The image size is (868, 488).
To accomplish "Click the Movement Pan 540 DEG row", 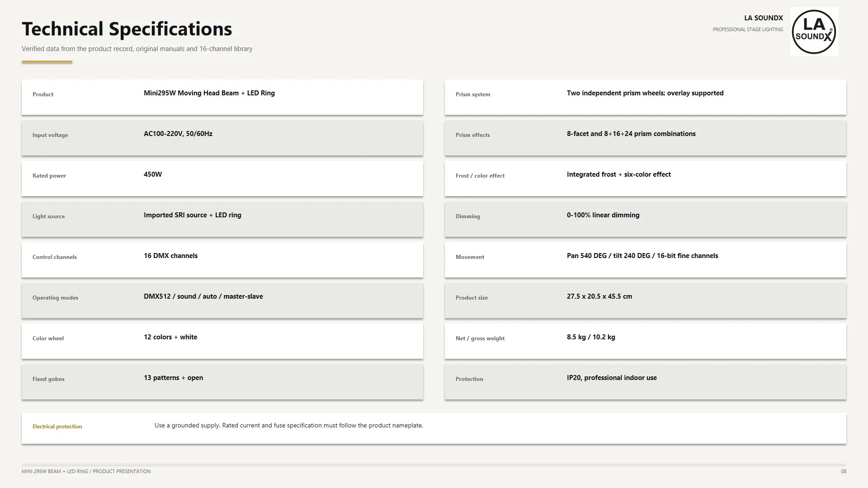I will (x=646, y=260).
